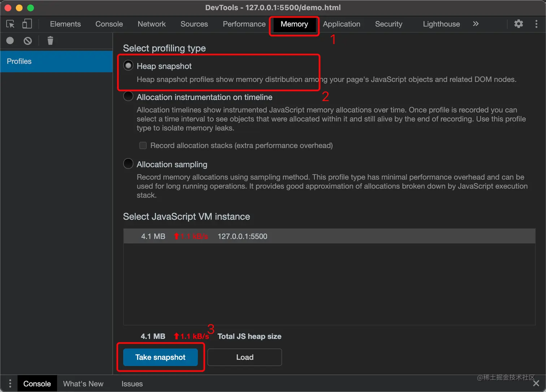Switch to the Console tab in top bar

[109, 24]
